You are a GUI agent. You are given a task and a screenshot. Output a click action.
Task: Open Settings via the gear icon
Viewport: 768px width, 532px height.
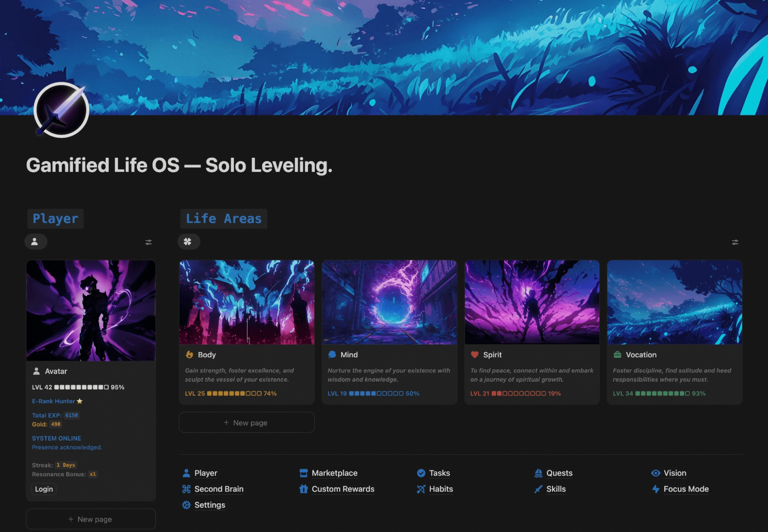coord(187,505)
